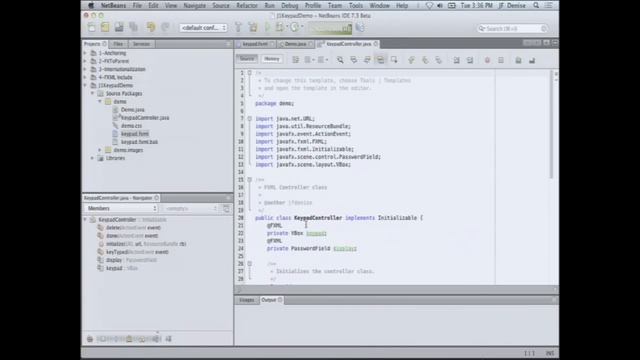640x360 pixels.
Task: Click the Uncomment editor icon
Action: pyautogui.click(x=532, y=60)
